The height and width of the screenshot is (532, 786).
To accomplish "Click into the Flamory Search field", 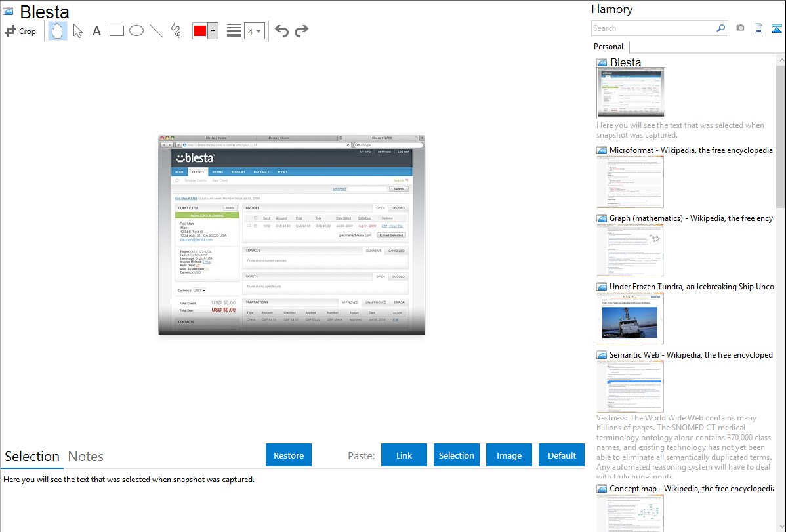I will pos(653,28).
